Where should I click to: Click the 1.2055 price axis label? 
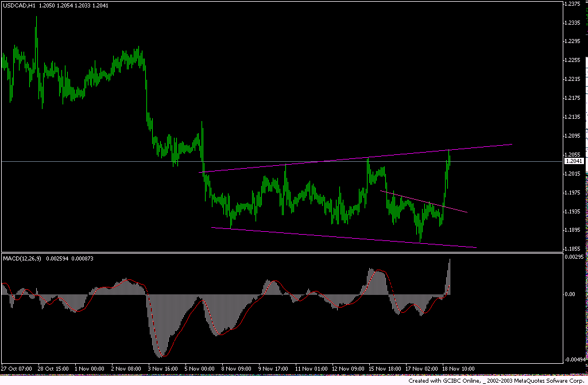[572, 155]
